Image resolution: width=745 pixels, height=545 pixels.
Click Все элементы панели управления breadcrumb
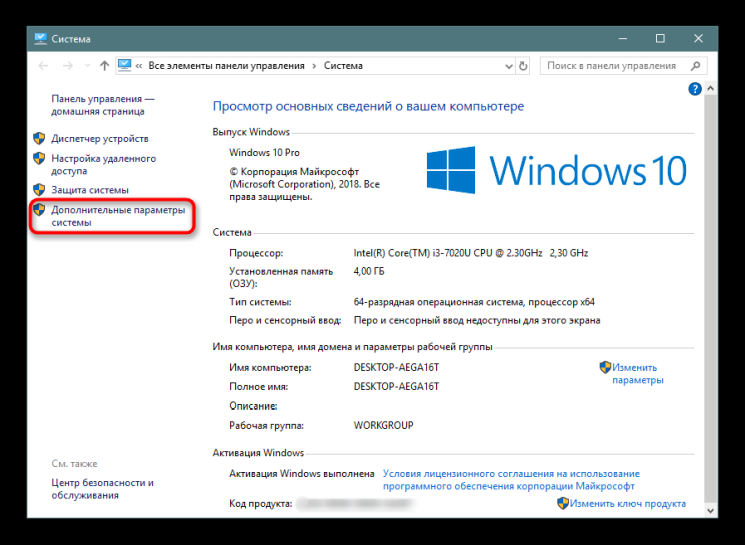point(226,66)
